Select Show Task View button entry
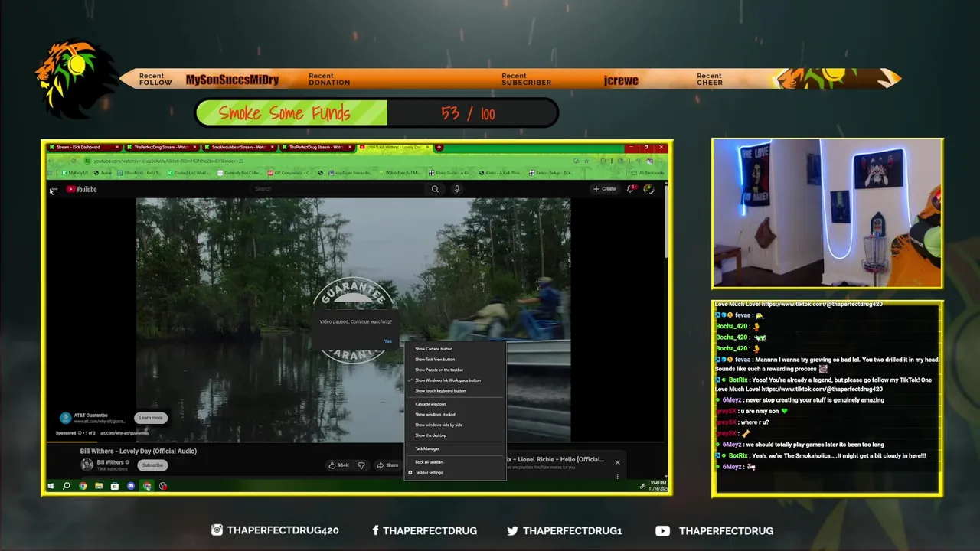Screen dimensions: 980x551 coord(455,360)
